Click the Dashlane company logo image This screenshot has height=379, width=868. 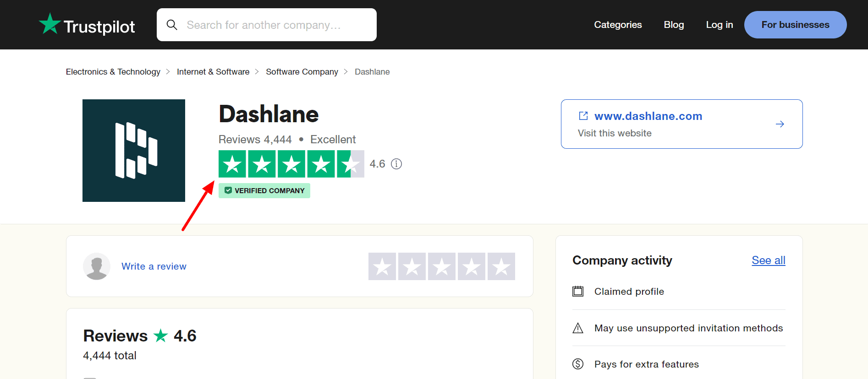134,151
